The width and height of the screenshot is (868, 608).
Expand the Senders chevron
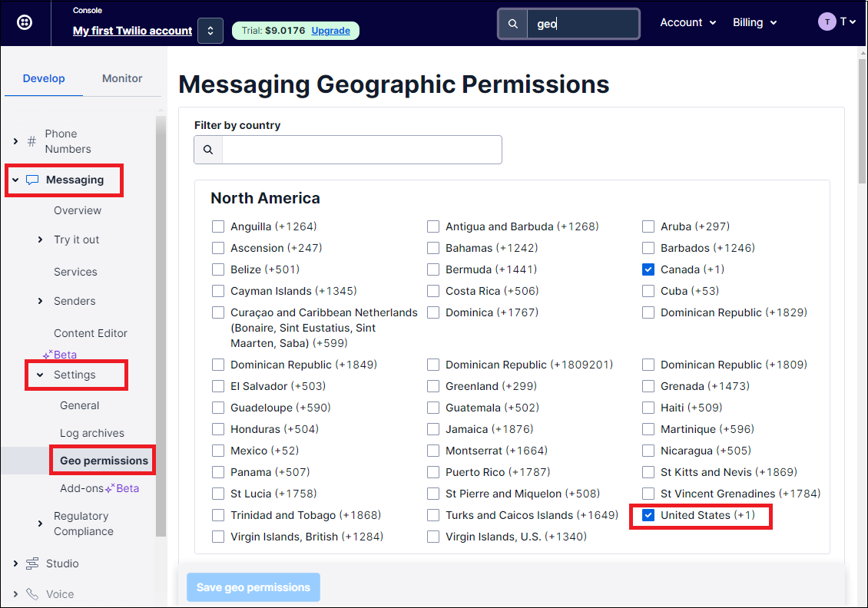pos(40,301)
